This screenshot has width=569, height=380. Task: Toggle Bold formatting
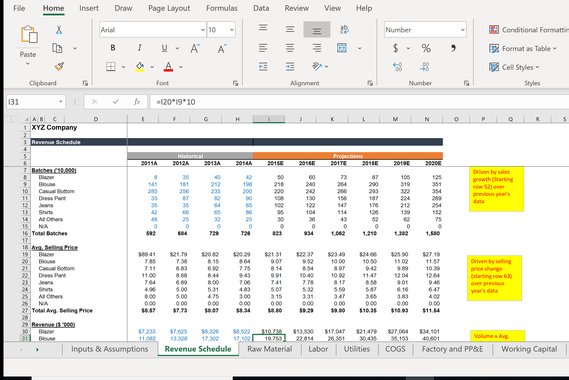113,48
